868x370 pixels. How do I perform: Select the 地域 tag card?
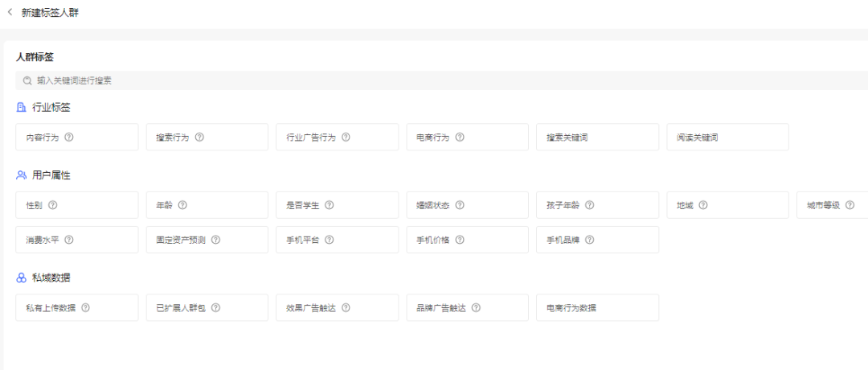pos(727,205)
